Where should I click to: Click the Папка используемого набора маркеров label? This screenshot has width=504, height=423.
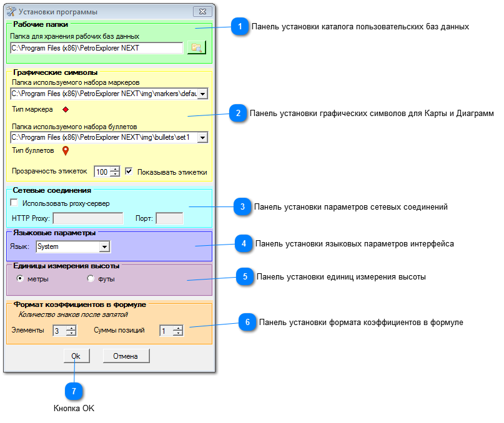tap(76, 82)
